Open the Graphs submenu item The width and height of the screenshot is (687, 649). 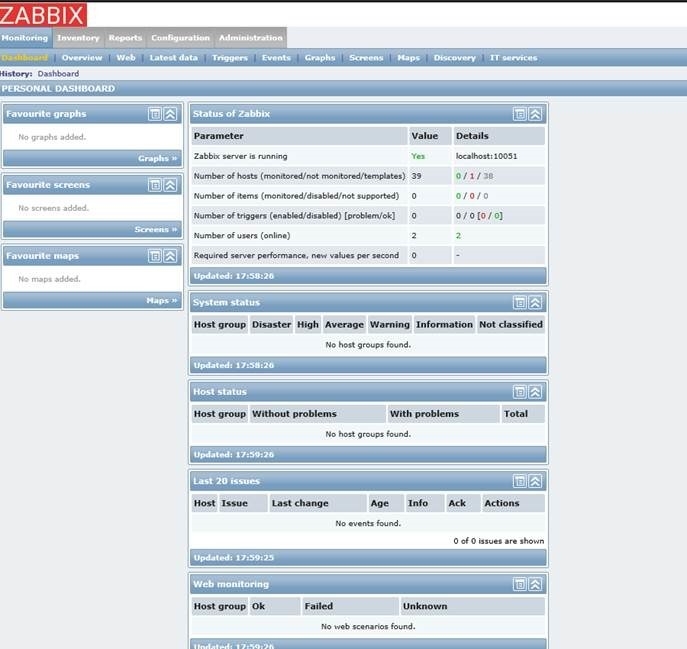pyautogui.click(x=320, y=58)
